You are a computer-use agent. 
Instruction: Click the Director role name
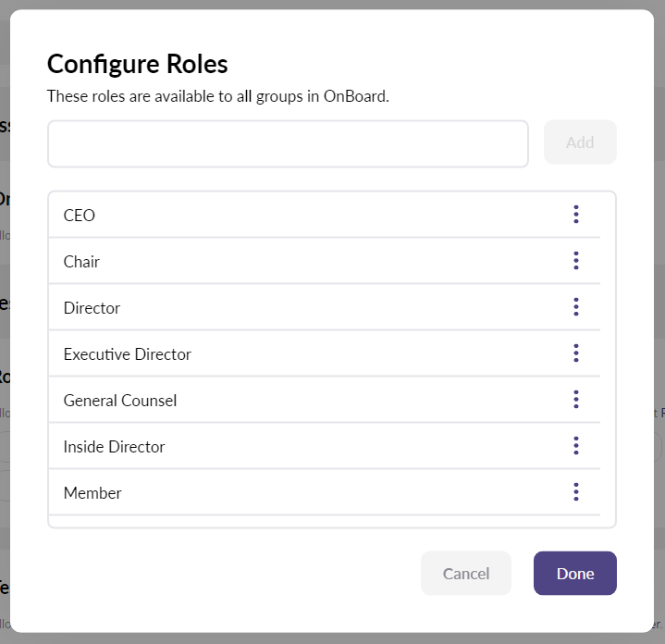(92, 308)
